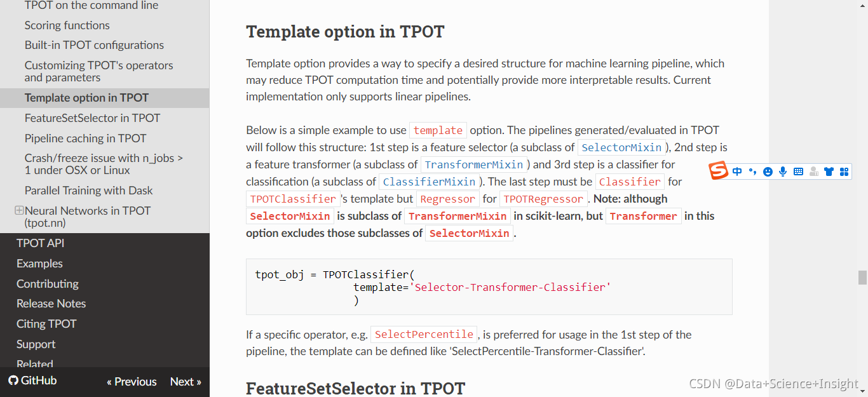This screenshot has width=868, height=397.
Task: Open Scoring functions from the sidebar
Action: point(66,25)
